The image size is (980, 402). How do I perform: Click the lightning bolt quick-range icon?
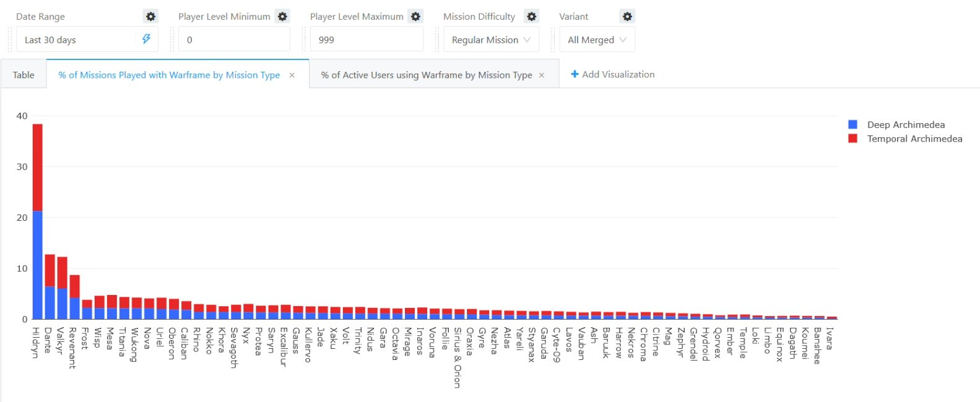(146, 39)
